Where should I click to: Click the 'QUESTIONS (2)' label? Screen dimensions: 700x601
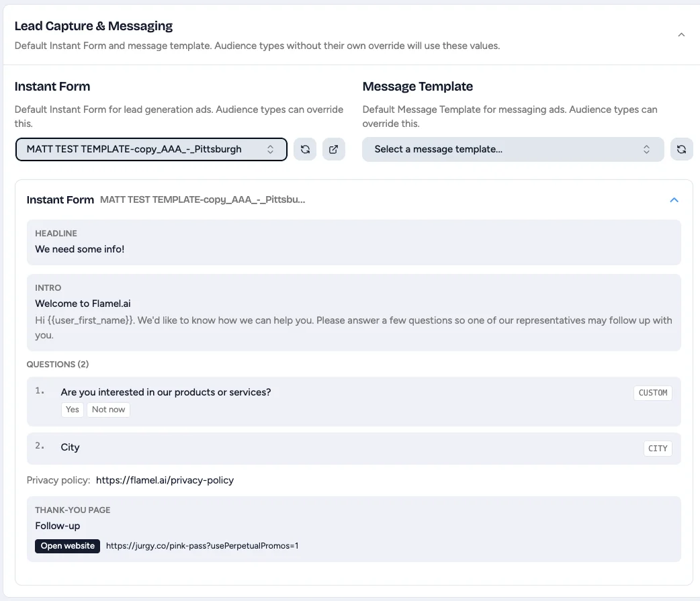click(x=58, y=364)
